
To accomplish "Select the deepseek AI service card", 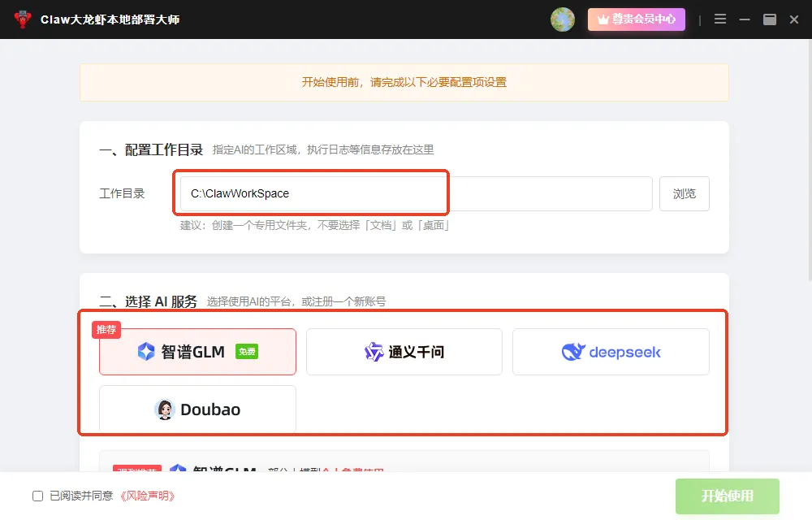I will (x=611, y=352).
